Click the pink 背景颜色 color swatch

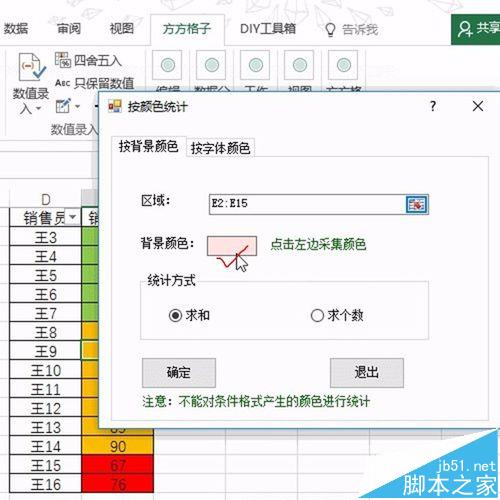click(232, 246)
